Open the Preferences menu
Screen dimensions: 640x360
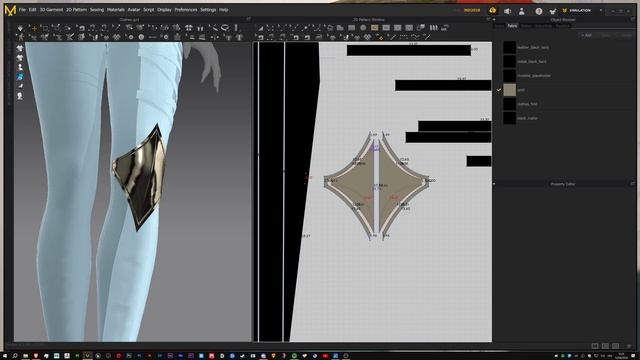[186, 10]
